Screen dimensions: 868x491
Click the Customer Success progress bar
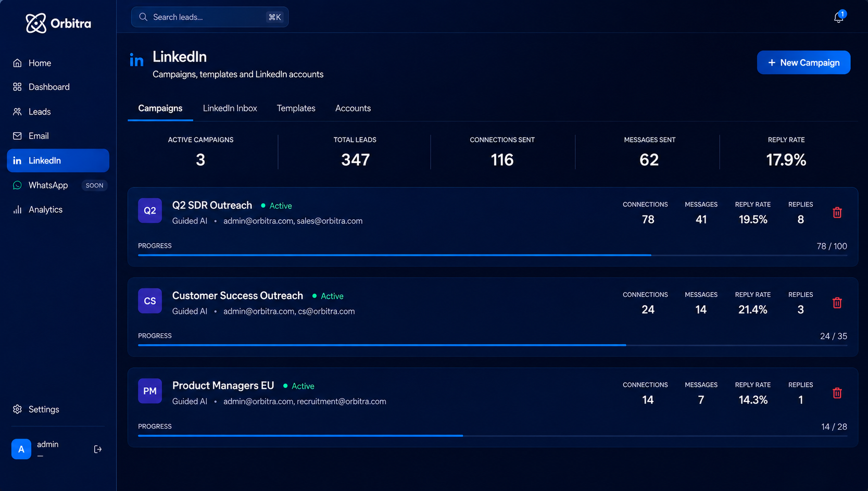pyautogui.click(x=493, y=345)
